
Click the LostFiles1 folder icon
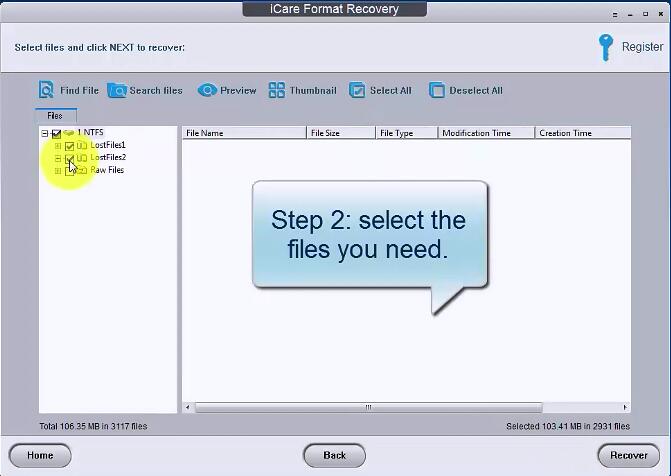[82, 146]
